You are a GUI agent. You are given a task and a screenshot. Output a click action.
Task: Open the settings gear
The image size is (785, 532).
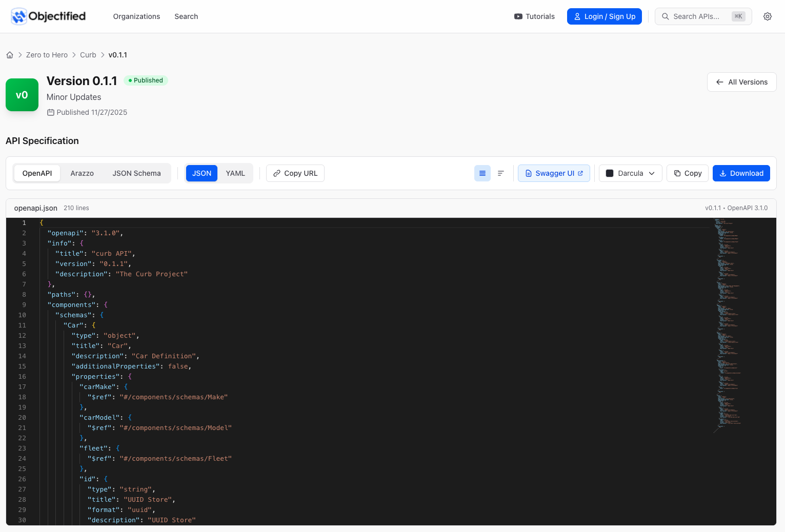(x=767, y=16)
